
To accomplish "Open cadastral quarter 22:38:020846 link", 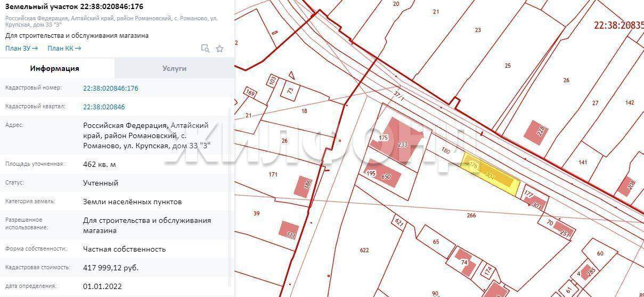I will click(x=104, y=107).
